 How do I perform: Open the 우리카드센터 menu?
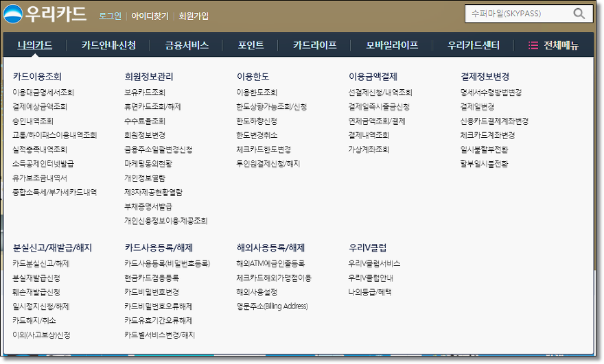pos(474,45)
